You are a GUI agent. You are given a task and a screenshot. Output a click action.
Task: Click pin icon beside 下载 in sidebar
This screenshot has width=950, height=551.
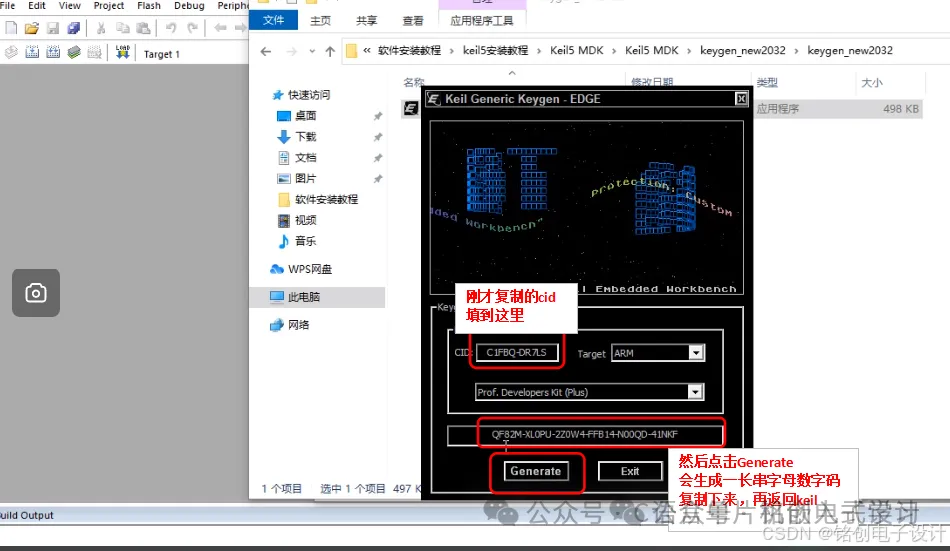coord(377,137)
